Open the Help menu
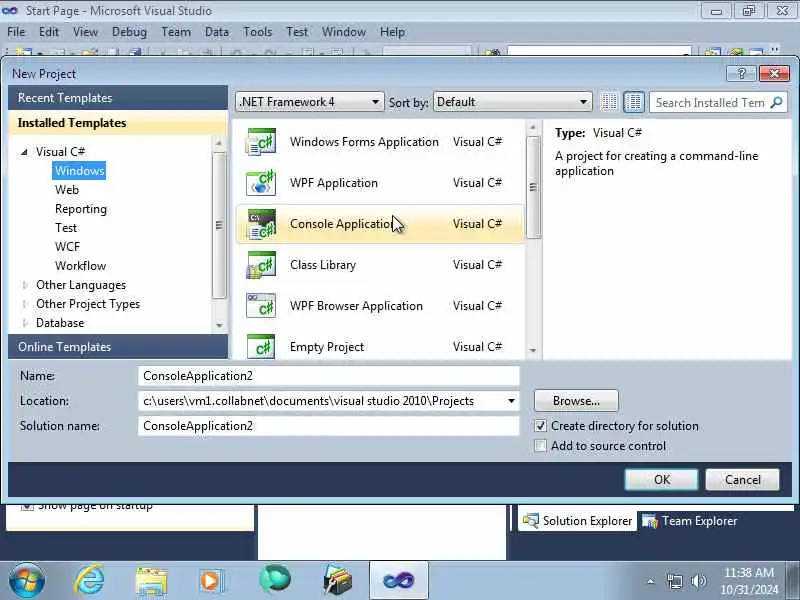 tap(392, 32)
